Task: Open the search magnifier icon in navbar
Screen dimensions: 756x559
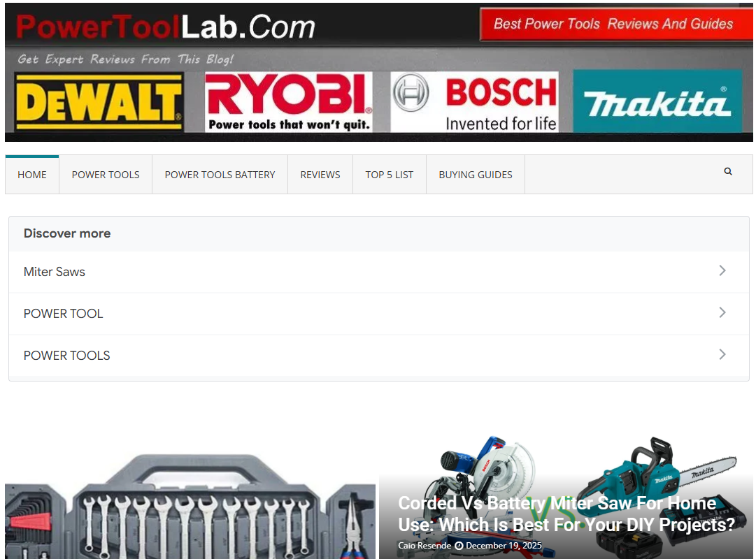Action: tap(728, 172)
